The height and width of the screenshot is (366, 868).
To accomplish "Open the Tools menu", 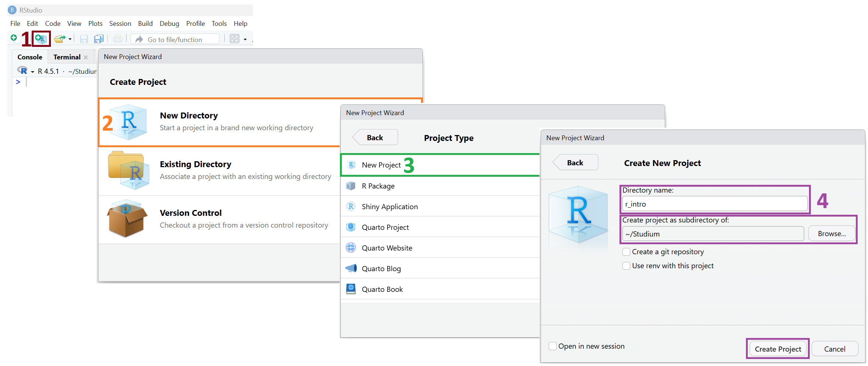I will click(x=219, y=24).
